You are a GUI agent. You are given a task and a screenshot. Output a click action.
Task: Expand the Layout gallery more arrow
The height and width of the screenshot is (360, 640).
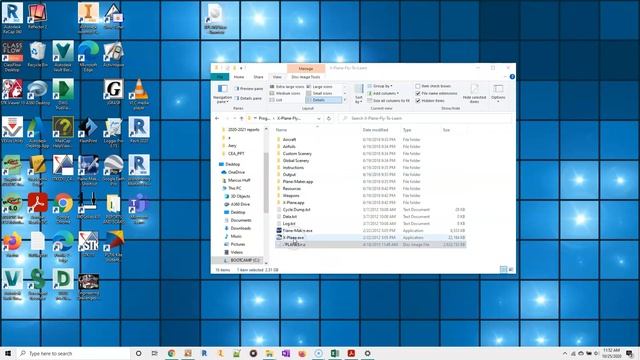tap(345, 100)
